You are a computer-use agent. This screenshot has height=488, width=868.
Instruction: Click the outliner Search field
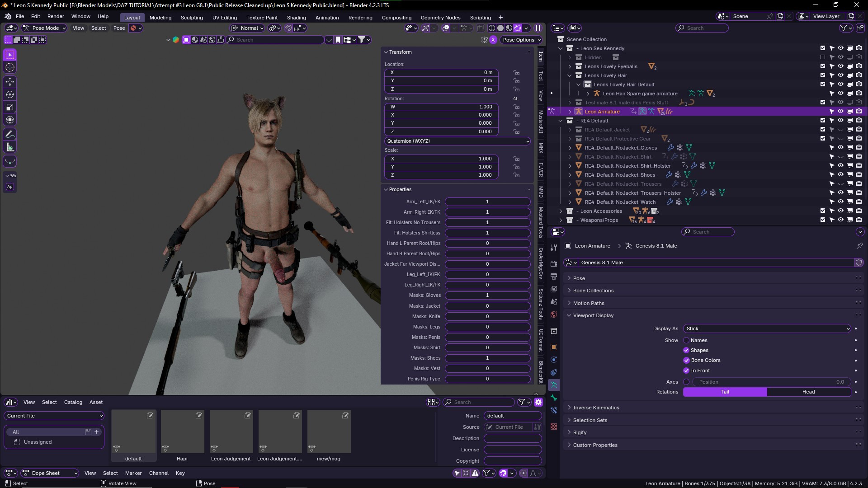click(702, 28)
